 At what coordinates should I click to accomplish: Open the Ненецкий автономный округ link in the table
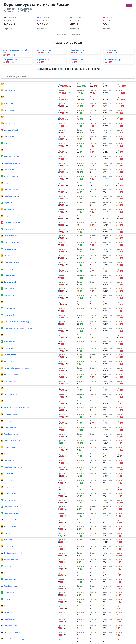[14, 639]
